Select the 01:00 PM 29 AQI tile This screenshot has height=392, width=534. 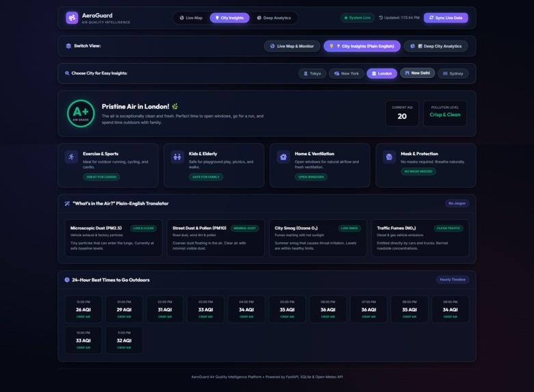(124, 309)
